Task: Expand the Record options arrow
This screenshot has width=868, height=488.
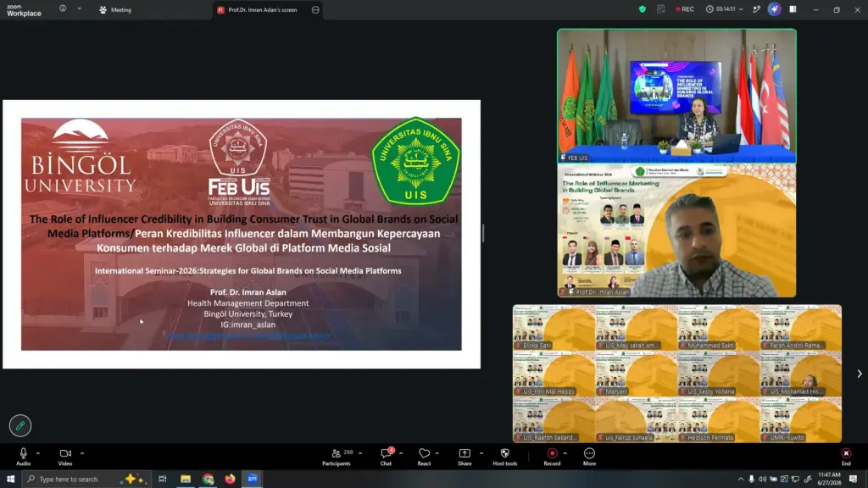Action: (565, 454)
